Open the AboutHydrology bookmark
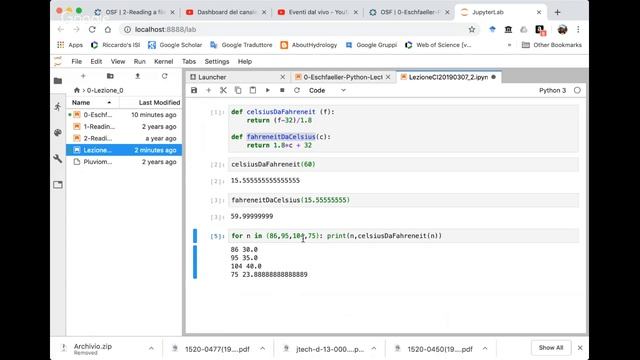 tap(309, 45)
